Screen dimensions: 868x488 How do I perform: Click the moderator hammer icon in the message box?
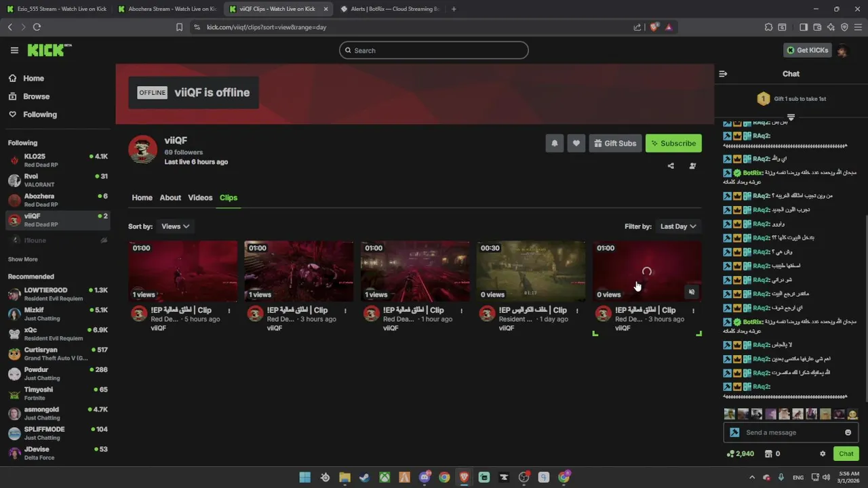[x=734, y=432]
